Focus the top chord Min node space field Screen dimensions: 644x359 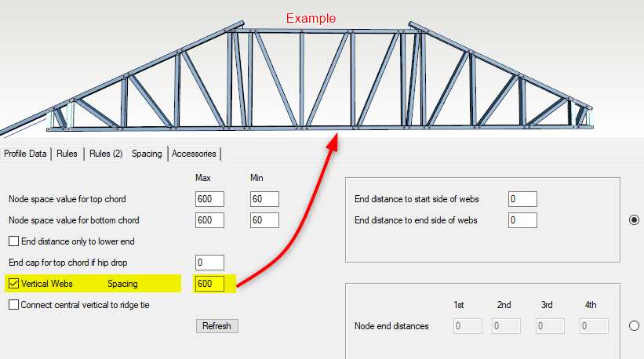coord(264,199)
